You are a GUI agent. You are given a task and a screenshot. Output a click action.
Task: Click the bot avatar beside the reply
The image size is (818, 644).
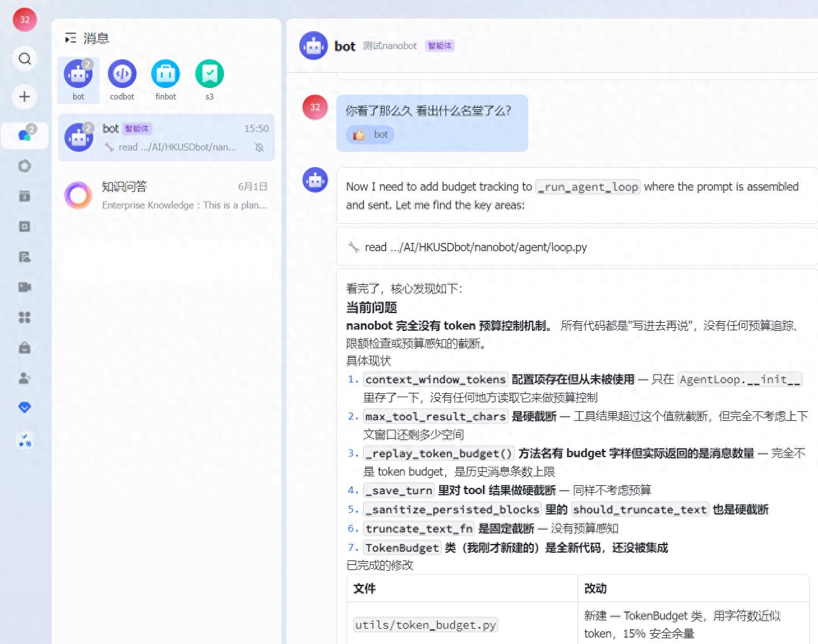click(x=315, y=180)
